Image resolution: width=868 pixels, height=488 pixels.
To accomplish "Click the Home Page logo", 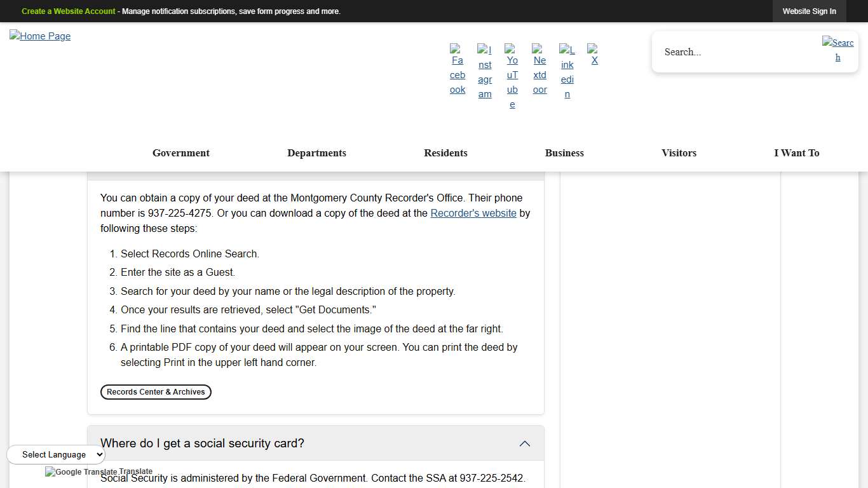I will pos(40,36).
